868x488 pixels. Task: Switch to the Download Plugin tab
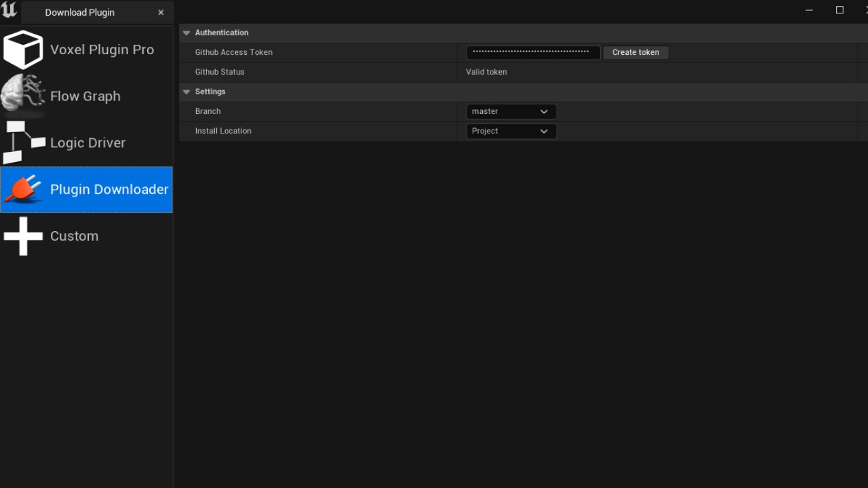(79, 12)
